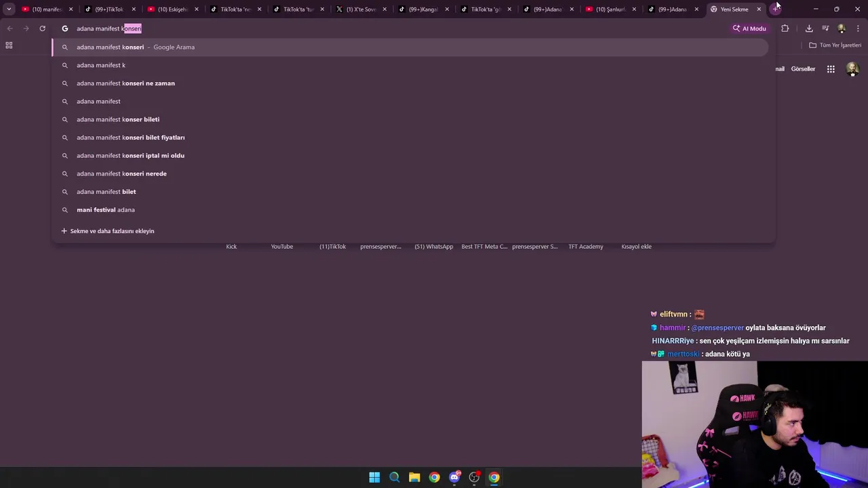Image resolution: width=868 pixels, height=488 pixels.
Task: Switch to the "TikTok'ta 'gö" tab
Action: [485, 9]
